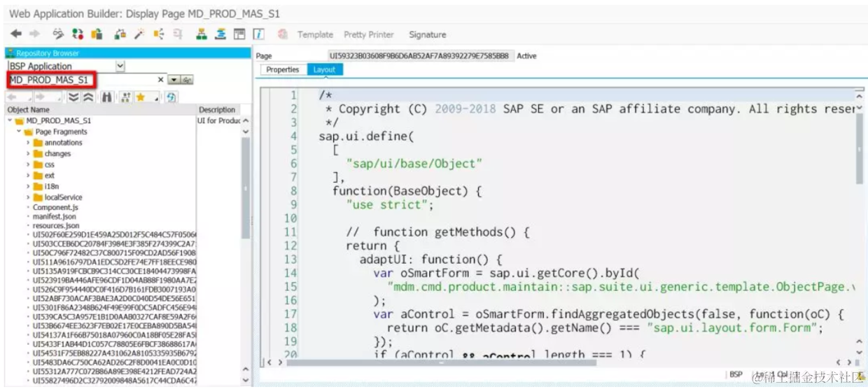This screenshot has height=389, width=868.
Task: Click code line 9 "use strict";
Action: click(390, 204)
